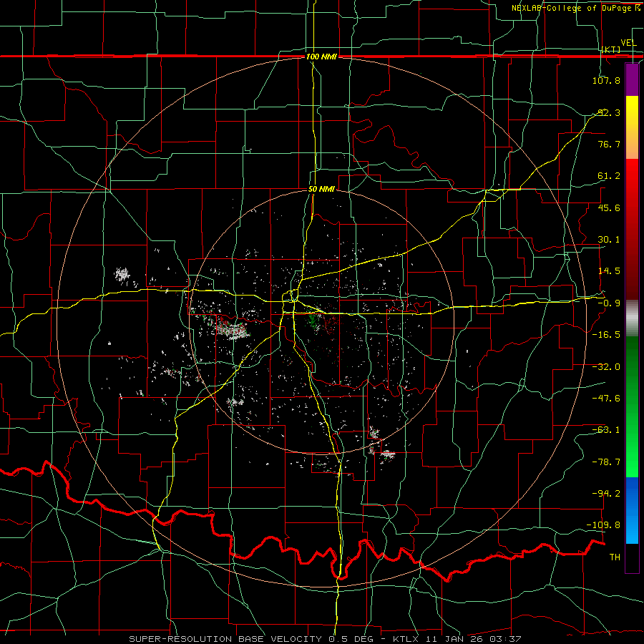Screen dimensions: 644x644
Task: Click the -16.5 legend value
Action: click(x=606, y=335)
